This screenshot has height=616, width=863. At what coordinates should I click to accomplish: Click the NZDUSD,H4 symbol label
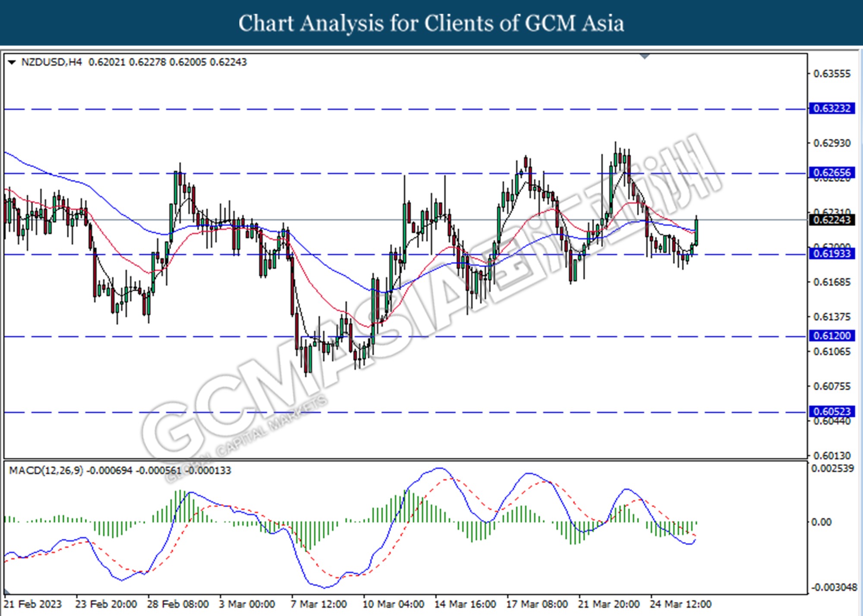point(51,62)
